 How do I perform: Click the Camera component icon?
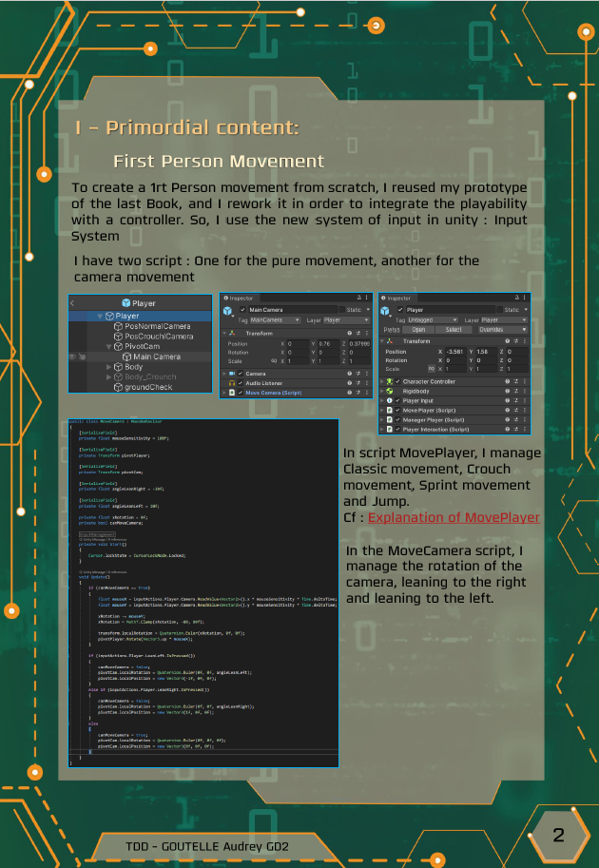click(232, 374)
